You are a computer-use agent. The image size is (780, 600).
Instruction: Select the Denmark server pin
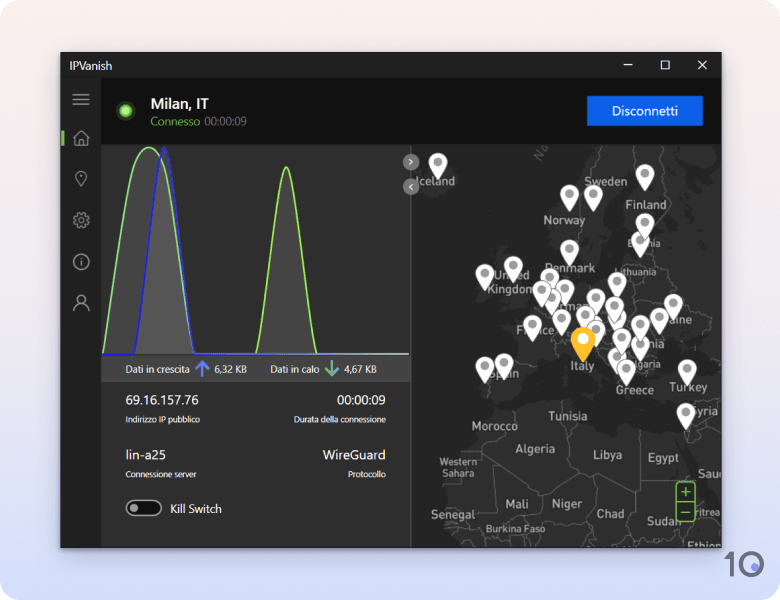[x=570, y=252]
